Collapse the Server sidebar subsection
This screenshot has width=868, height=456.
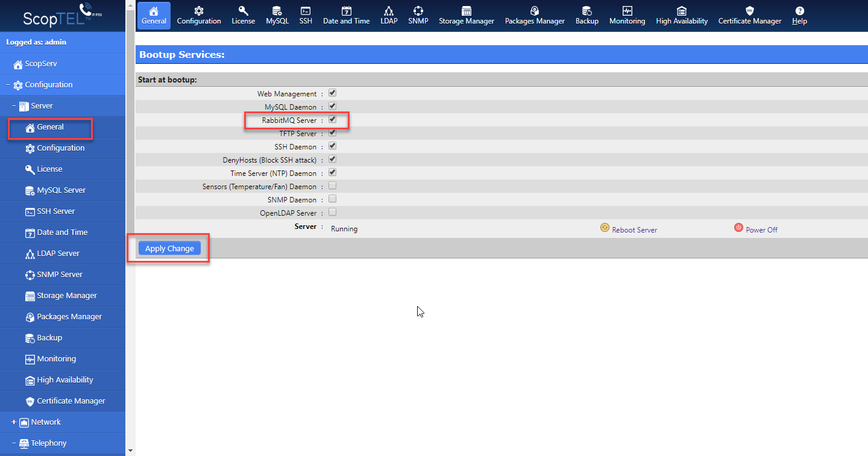(x=14, y=106)
